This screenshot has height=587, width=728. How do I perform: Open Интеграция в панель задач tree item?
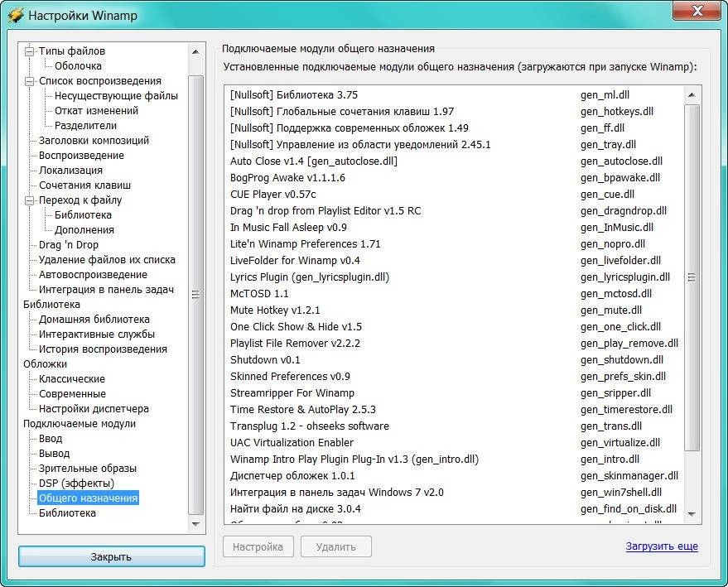[106, 289]
